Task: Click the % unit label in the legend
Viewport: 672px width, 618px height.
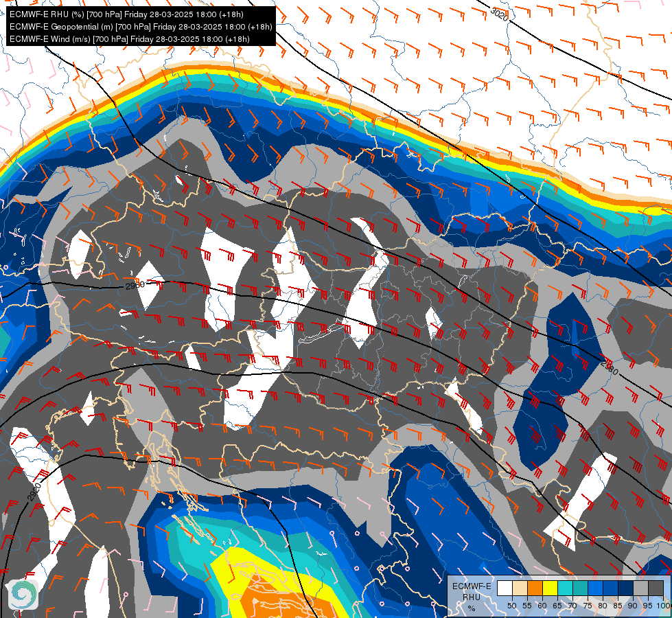Action: [472, 608]
